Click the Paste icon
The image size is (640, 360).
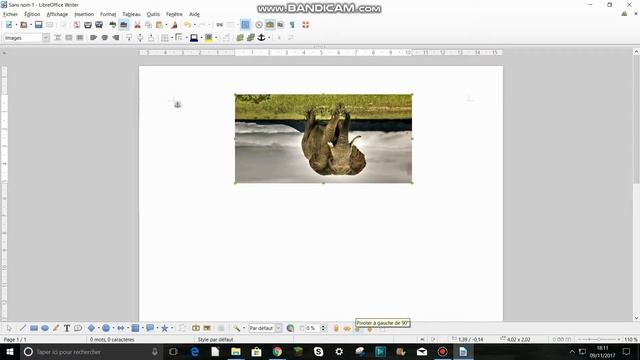pyautogui.click(x=159, y=25)
